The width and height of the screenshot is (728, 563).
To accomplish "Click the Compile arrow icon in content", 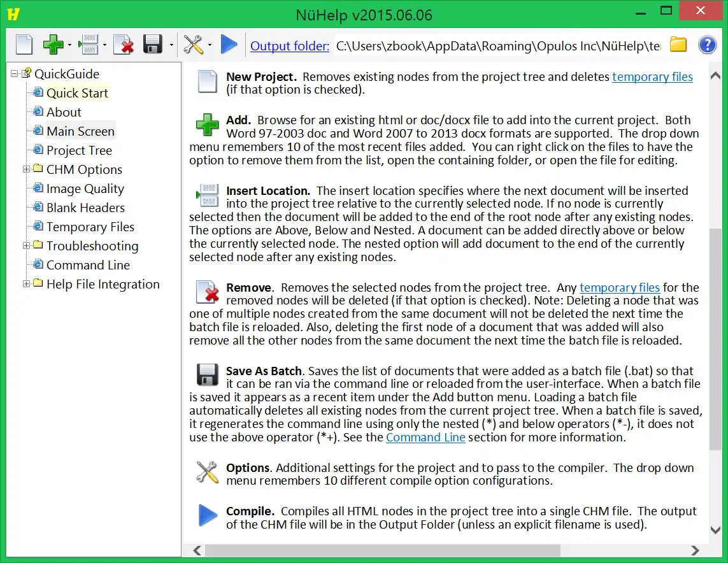I will 208,515.
